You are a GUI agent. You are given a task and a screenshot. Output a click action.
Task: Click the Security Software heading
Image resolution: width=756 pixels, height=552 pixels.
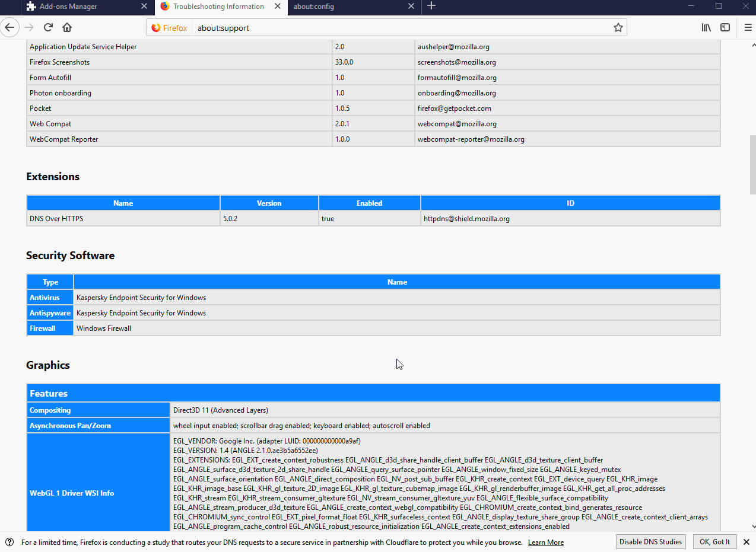(x=71, y=256)
